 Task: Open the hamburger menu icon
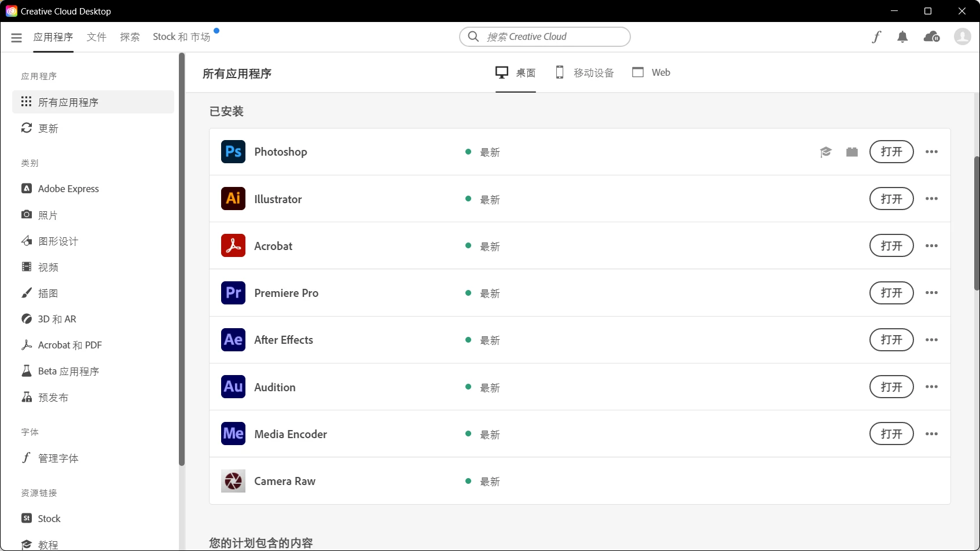pos(16,38)
